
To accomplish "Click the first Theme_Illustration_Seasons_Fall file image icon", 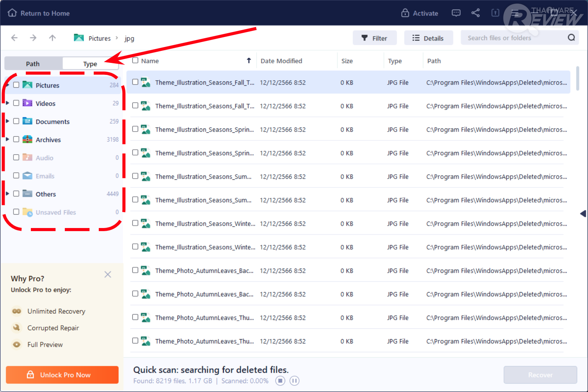I will pos(146,82).
